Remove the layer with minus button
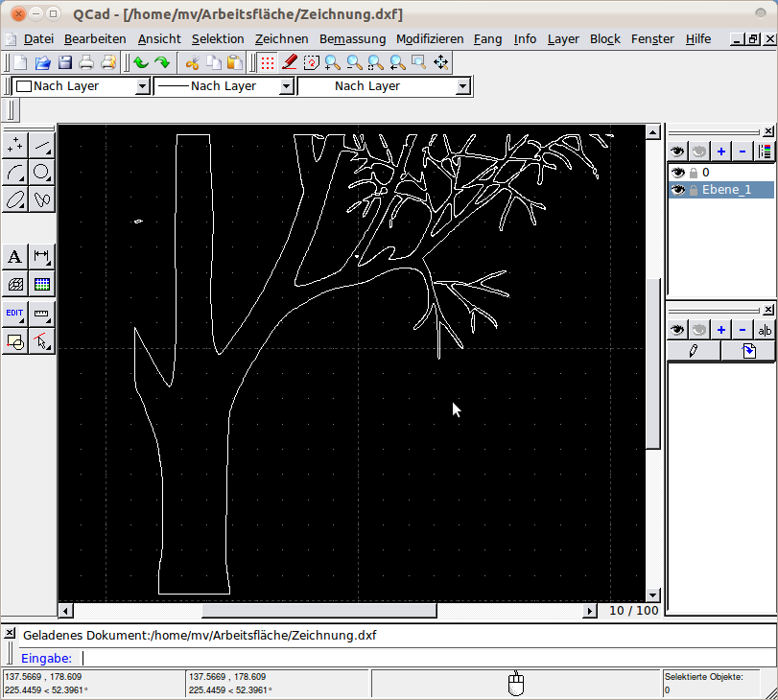The width and height of the screenshot is (778, 700). pyautogui.click(x=743, y=151)
